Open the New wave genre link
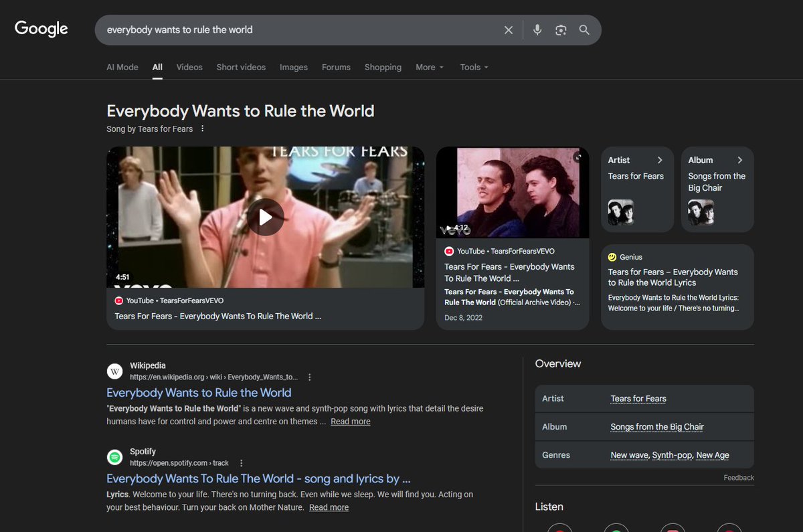This screenshot has width=803, height=532. (x=629, y=455)
